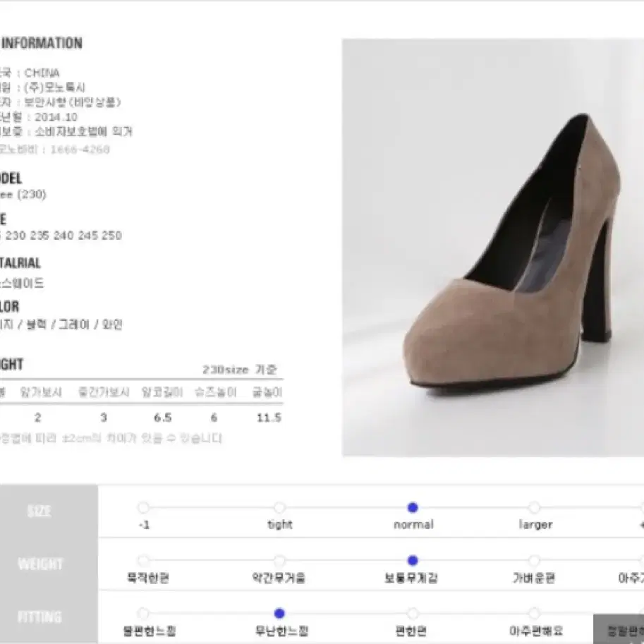The image size is (644, 644).
Task: Click the ±2cm measurement disclaimer text
Action: [111, 438]
